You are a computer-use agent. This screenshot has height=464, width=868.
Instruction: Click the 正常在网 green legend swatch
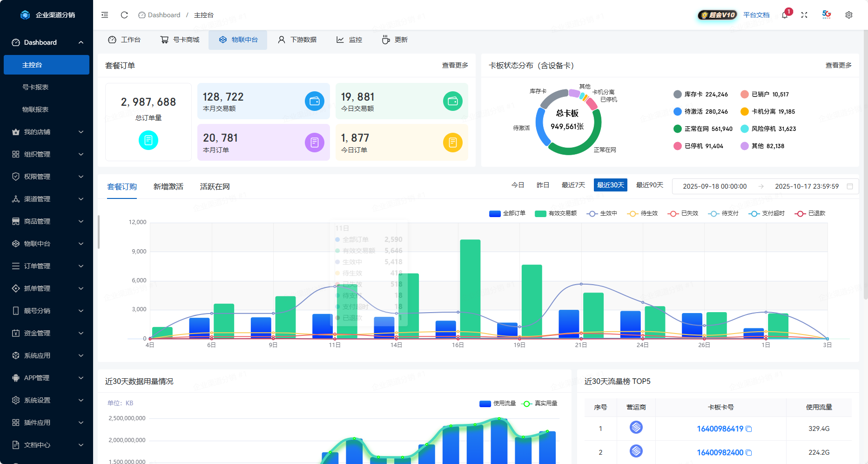pos(678,129)
